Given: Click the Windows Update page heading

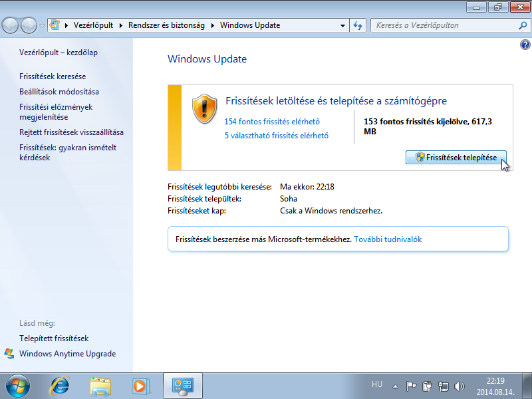Looking at the screenshot, I should (x=207, y=59).
